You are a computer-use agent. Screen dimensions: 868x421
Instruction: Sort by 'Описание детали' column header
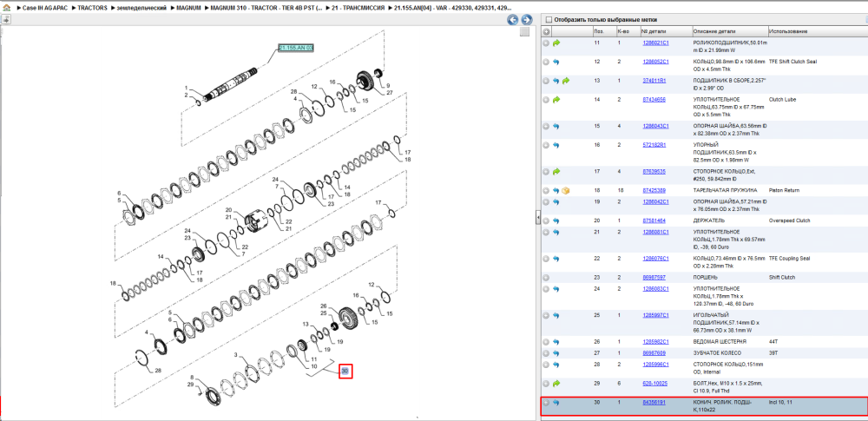coord(730,31)
